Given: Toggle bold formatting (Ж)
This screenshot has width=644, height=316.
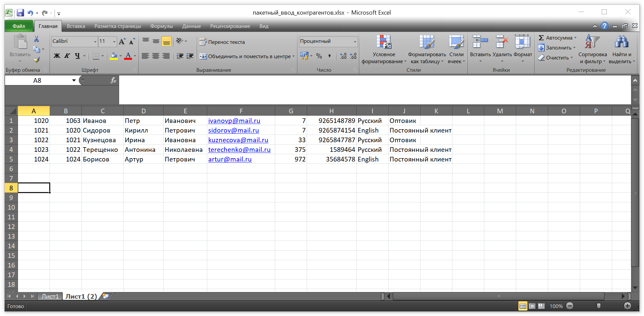Looking at the screenshot, I should click(57, 56).
